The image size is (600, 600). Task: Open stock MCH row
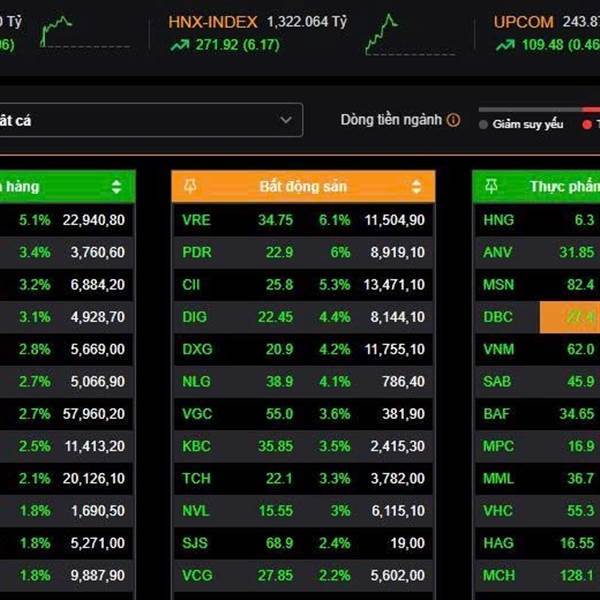(538, 575)
